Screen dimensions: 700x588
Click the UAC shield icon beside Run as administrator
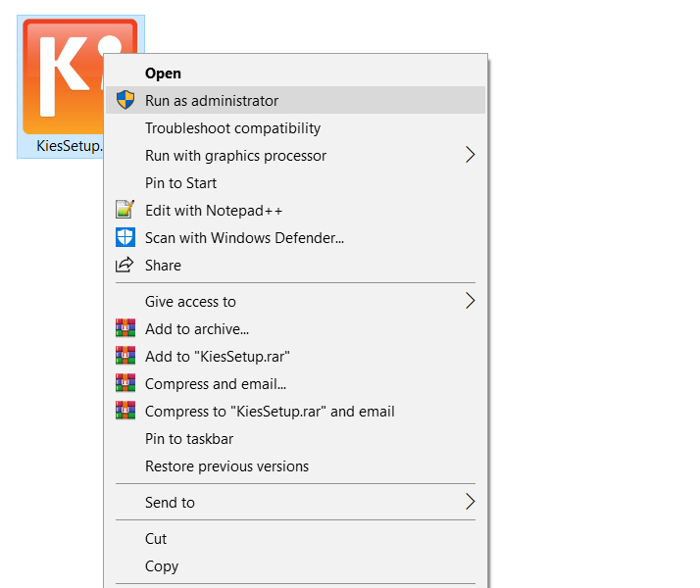(125, 100)
